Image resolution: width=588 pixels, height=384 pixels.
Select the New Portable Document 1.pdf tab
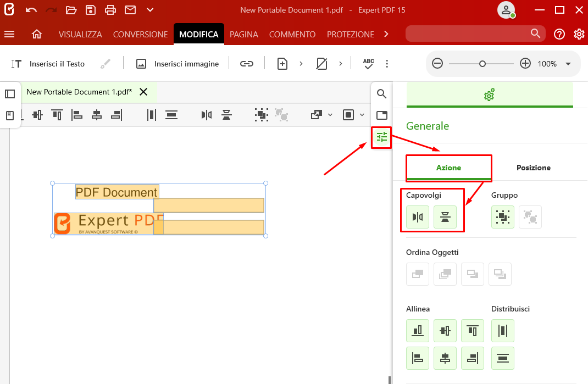coord(79,92)
